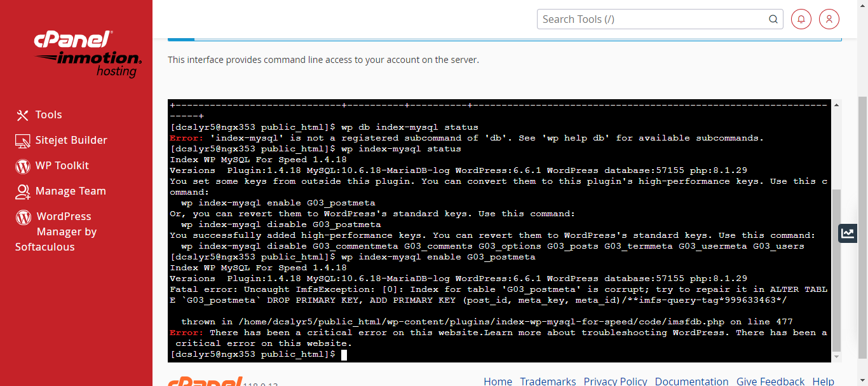
Task: Click the Sitejet Builder monitor icon
Action: (23, 141)
